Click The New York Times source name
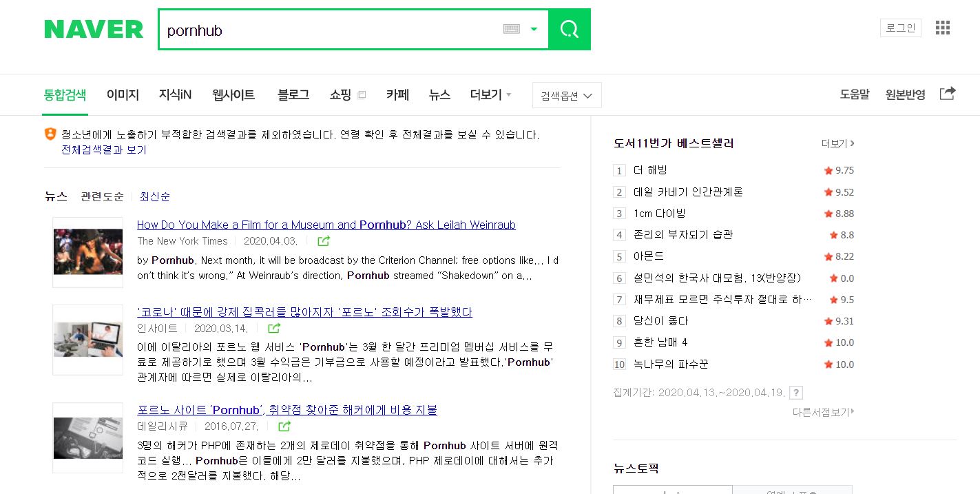 pyautogui.click(x=183, y=241)
